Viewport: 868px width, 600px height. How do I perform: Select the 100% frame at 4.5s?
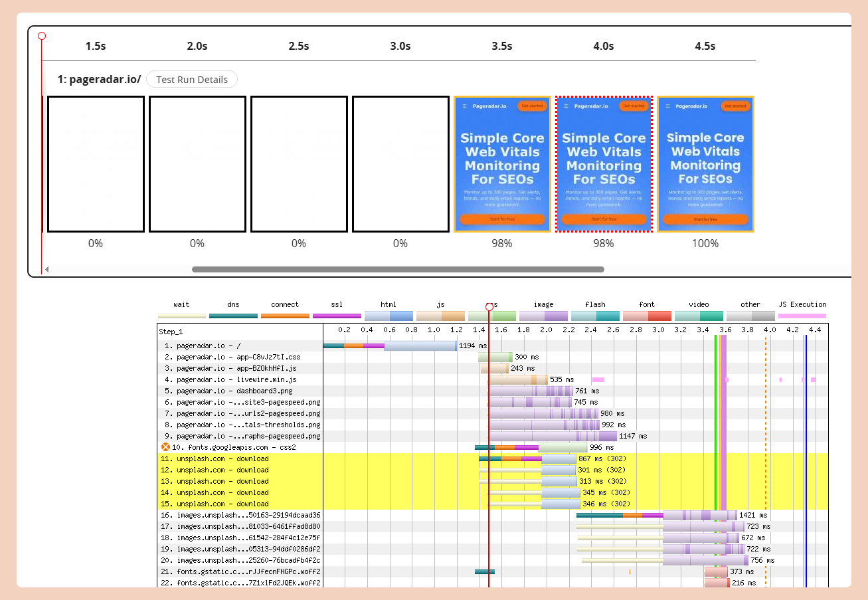point(705,164)
